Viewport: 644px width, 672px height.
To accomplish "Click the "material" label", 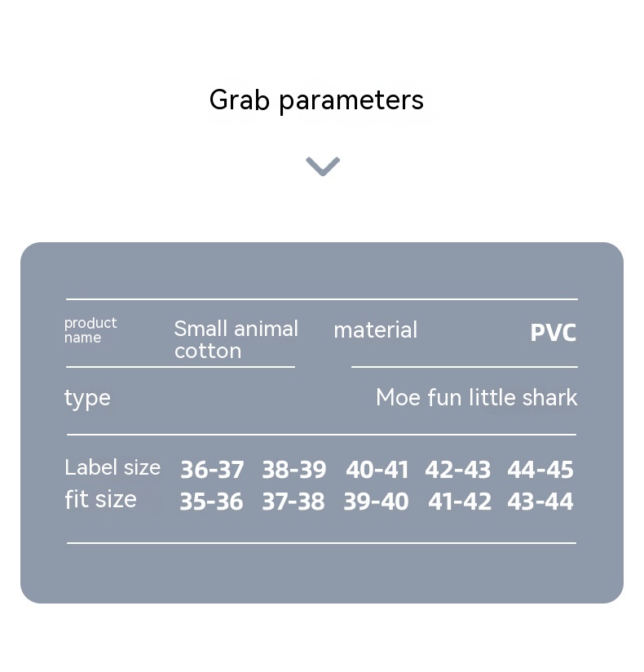I will (375, 330).
